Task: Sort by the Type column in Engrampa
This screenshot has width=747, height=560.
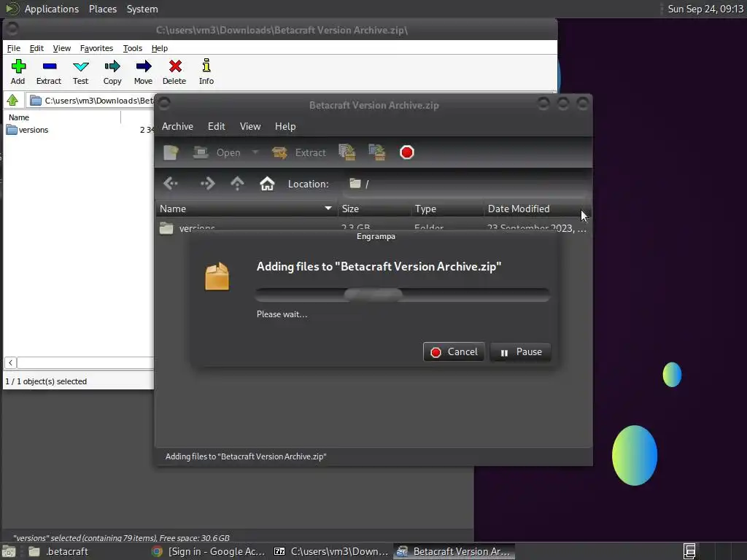Action: [447, 209]
